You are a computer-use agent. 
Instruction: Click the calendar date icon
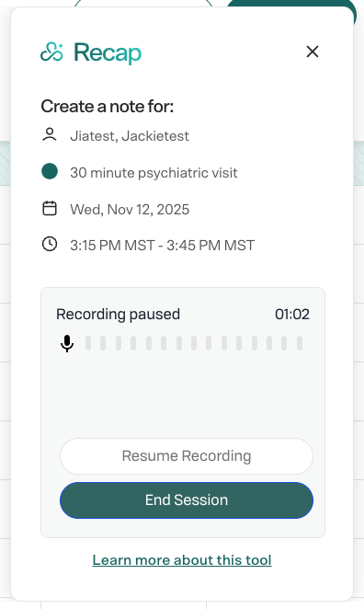pyautogui.click(x=50, y=208)
